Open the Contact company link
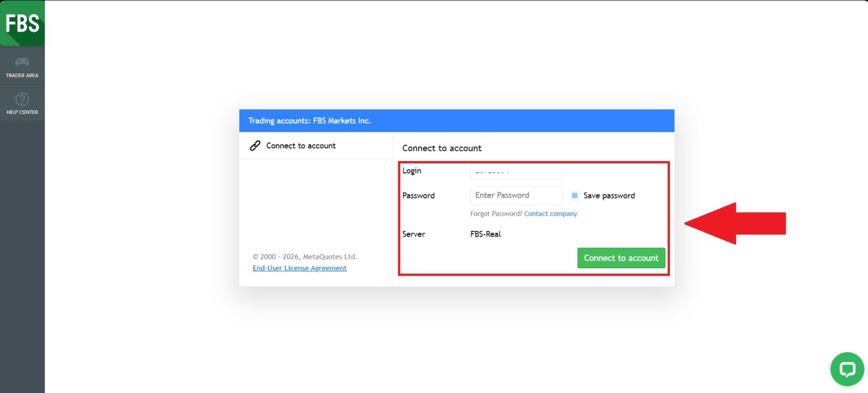The height and width of the screenshot is (393, 868). pos(550,214)
